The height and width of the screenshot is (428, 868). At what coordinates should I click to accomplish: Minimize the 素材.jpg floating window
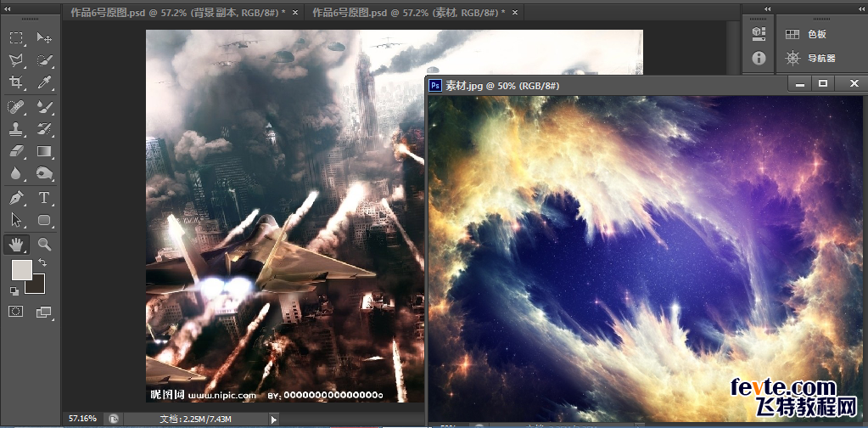pyautogui.click(x=799, y=83)
